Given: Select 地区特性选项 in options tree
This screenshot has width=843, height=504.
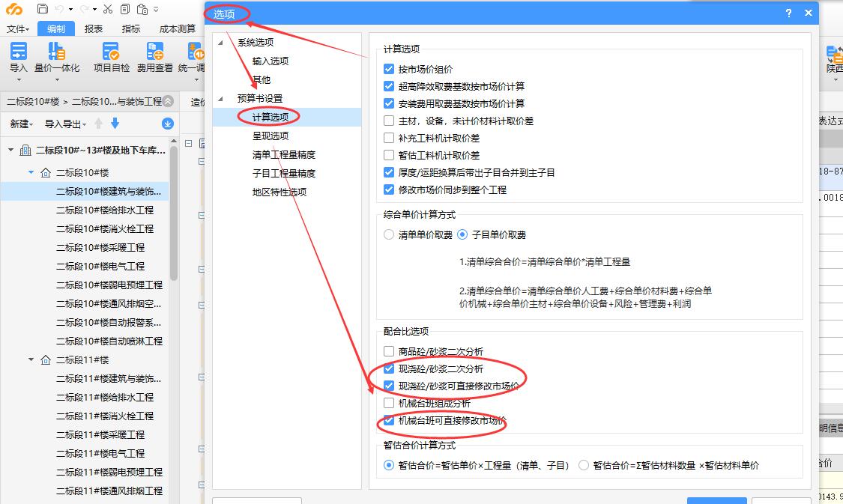Looking at the screenshot, I should [x=280, y=192].
